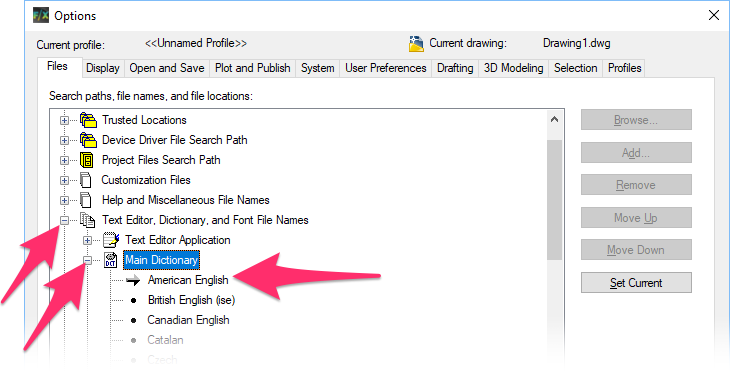Click the Set Current button
The image size is (730, 376).
point(636,282)
